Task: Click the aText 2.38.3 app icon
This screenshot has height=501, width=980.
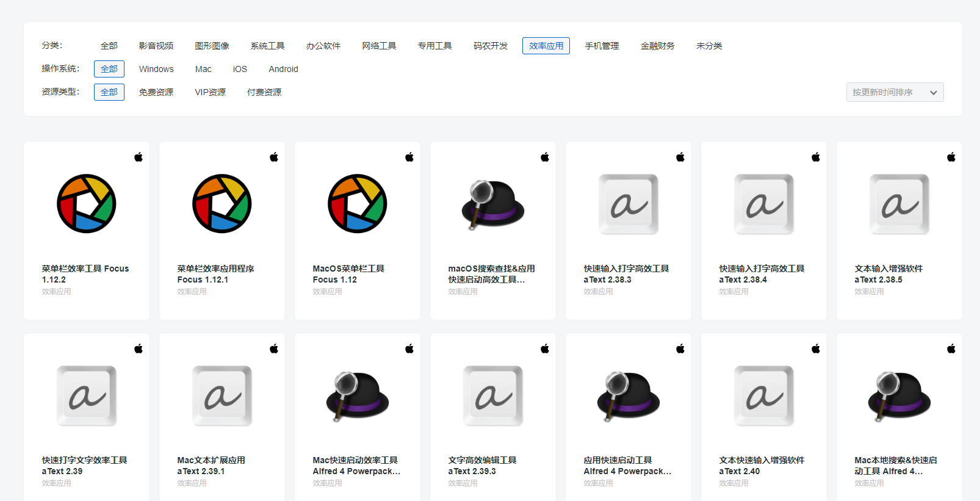Action: point(628,204)
